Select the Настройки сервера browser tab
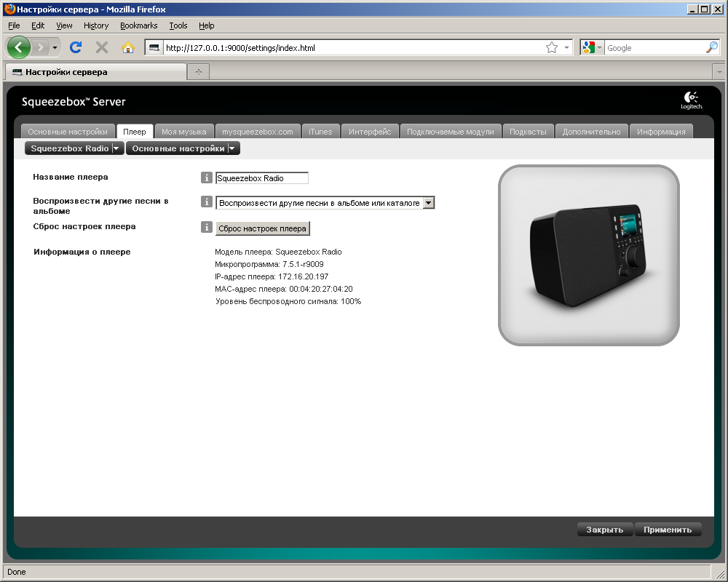The width and height of the screenshot is (728, 582). coord(95,72)
